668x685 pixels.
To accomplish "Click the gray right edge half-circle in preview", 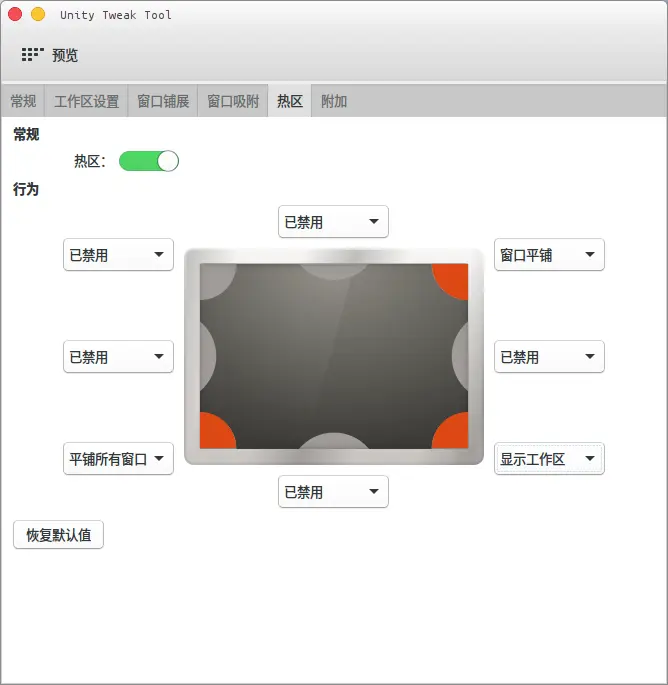I will click(461, 356).
